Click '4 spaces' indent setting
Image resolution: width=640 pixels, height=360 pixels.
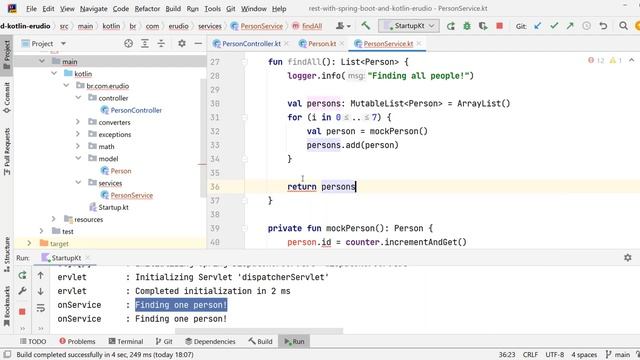point(584,355)
